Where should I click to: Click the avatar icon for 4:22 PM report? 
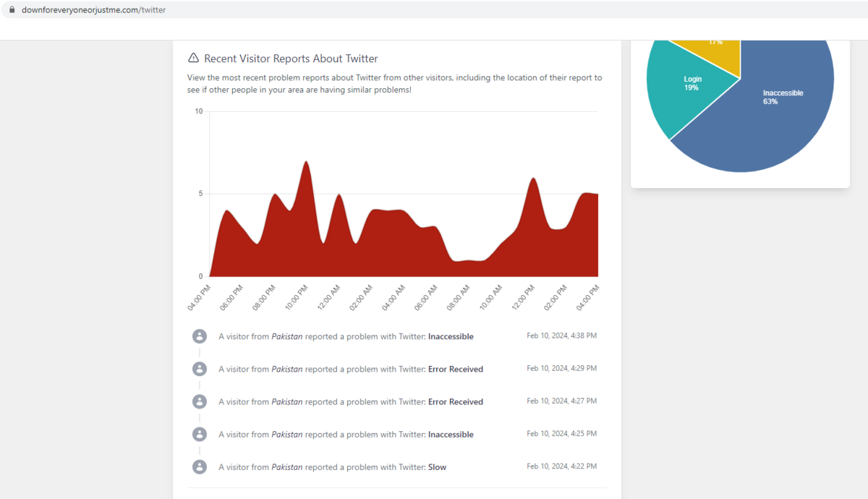(x=200, y=466)
